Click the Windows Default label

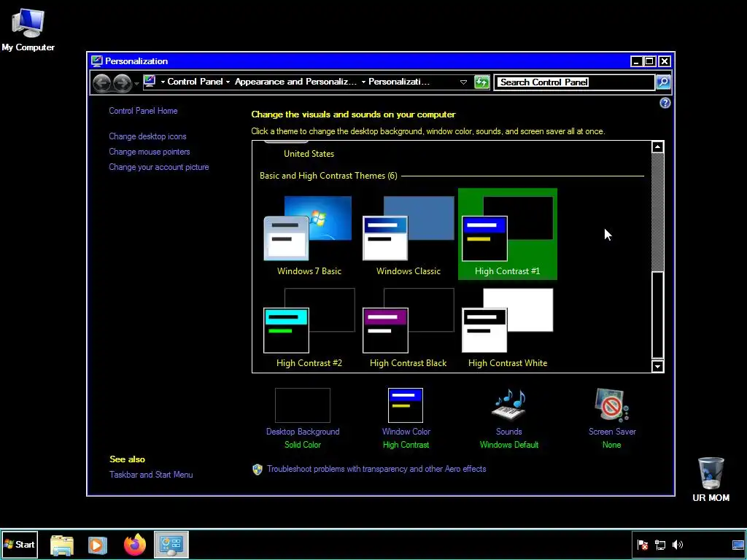tap(508, 445)
